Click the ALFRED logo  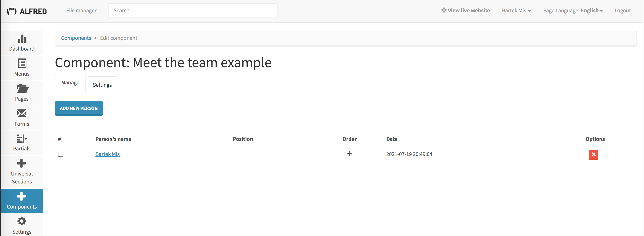pyautogui.click(x=27, y=11)
